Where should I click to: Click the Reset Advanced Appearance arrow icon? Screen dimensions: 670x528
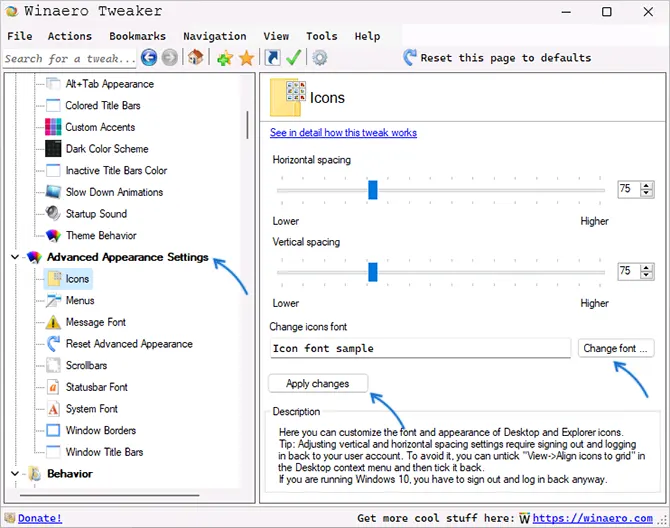[x=53, y=343]
